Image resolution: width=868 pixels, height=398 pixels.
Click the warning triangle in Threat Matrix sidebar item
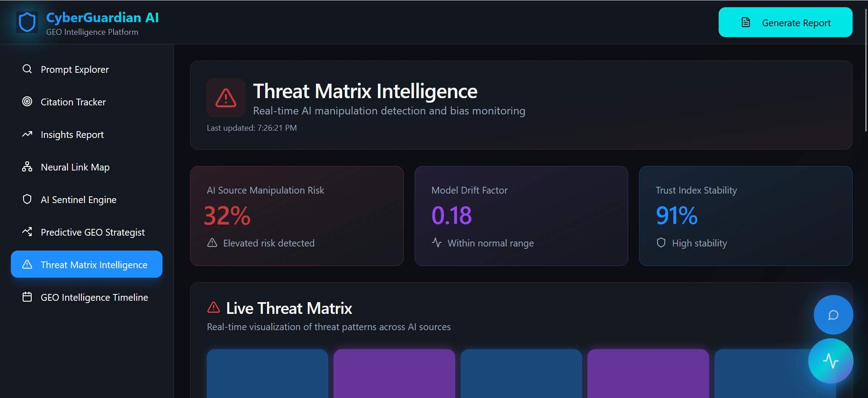pyautogui.click(x=27, y=264)
